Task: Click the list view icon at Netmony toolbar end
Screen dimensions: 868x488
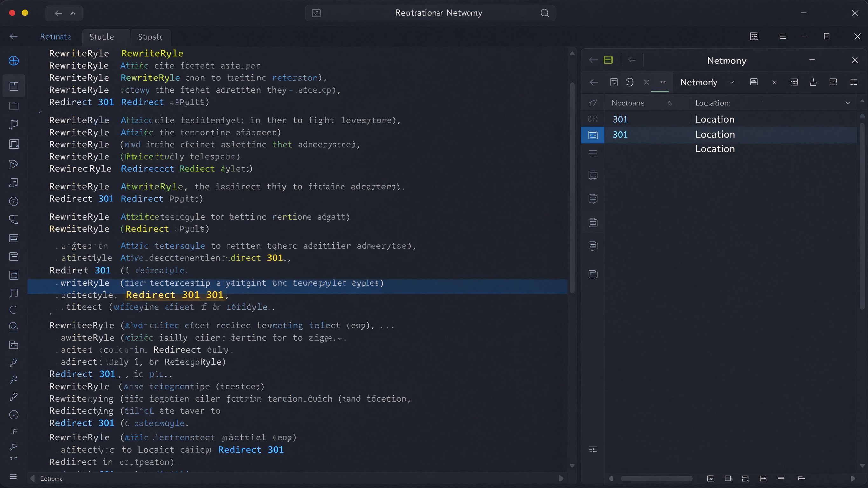Action: 853,82
